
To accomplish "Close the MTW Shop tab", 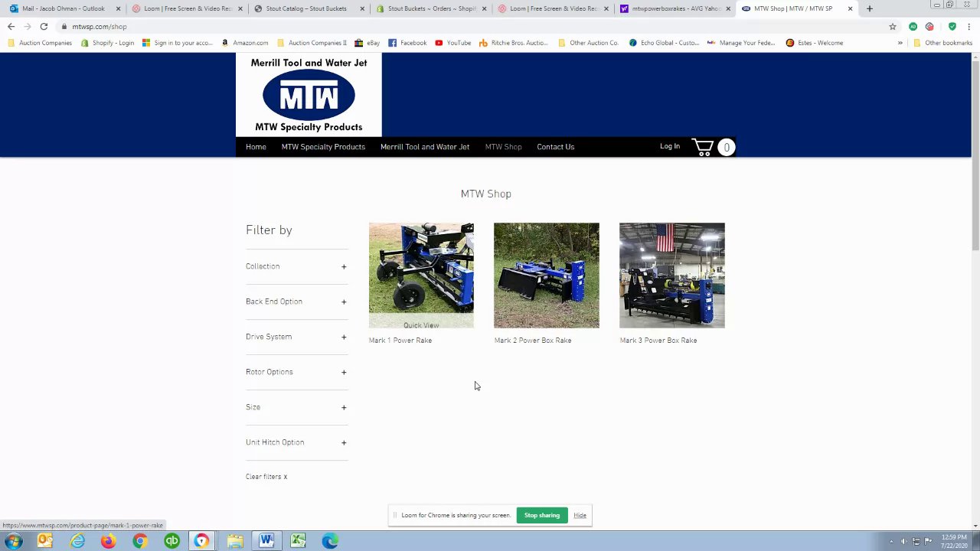I will 850,9.
